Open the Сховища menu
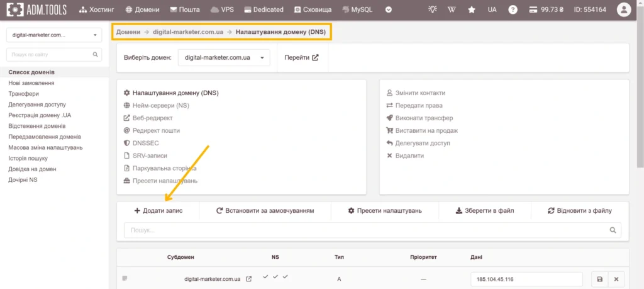Image resolution: width=644 pixels, height=289 pixels. pyautogui.click(x=313, y=9)
